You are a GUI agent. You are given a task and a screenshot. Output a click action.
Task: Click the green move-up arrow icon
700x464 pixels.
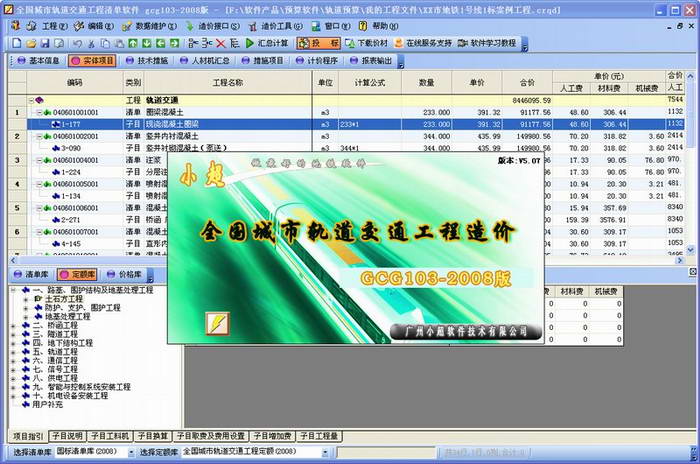pos(133,43)
